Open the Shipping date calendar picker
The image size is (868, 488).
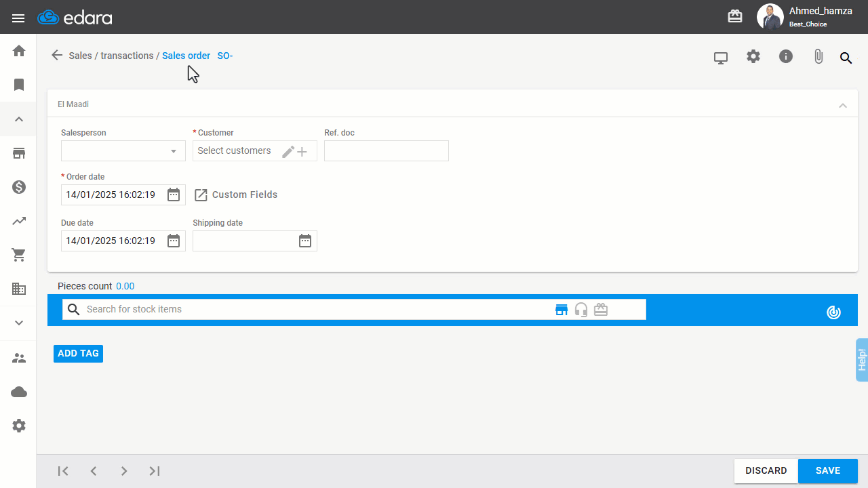click(x=305, y=241)
